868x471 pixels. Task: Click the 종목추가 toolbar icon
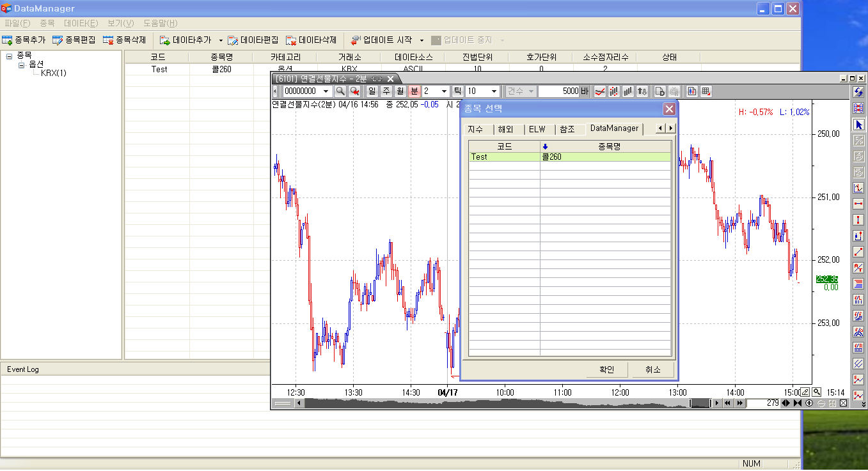(8, 40)
